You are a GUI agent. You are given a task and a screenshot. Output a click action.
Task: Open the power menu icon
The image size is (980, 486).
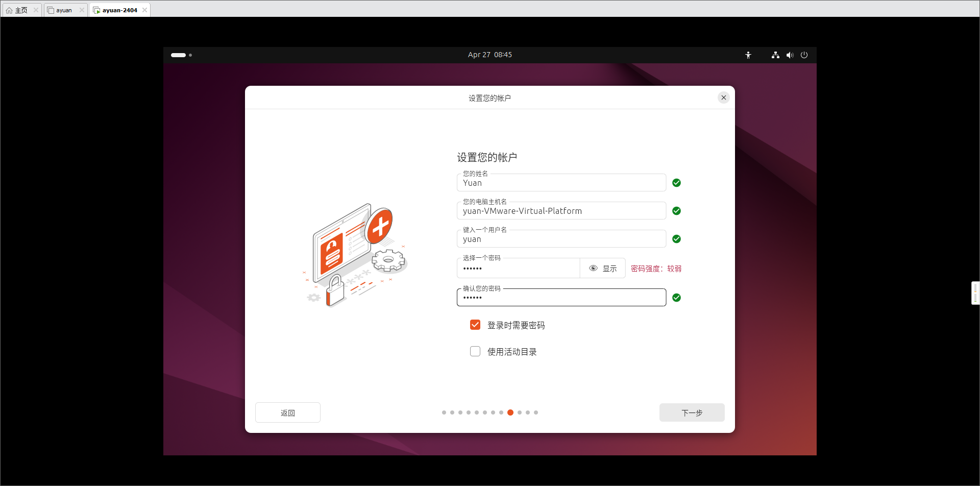(804, 55)
